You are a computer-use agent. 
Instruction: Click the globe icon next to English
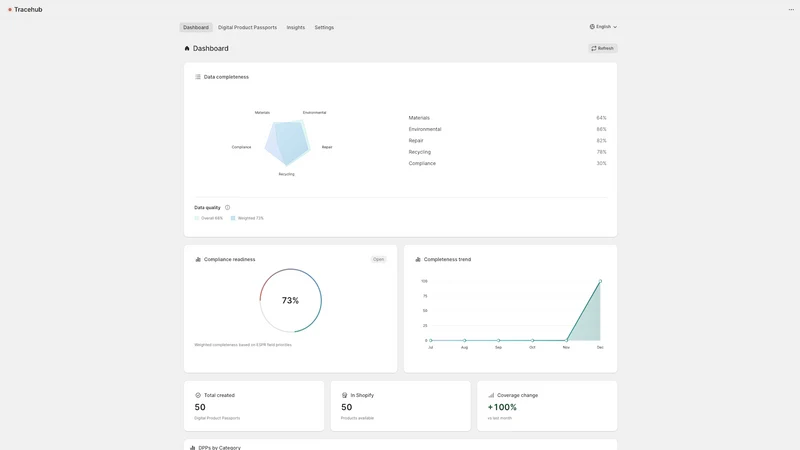point(592,27)
